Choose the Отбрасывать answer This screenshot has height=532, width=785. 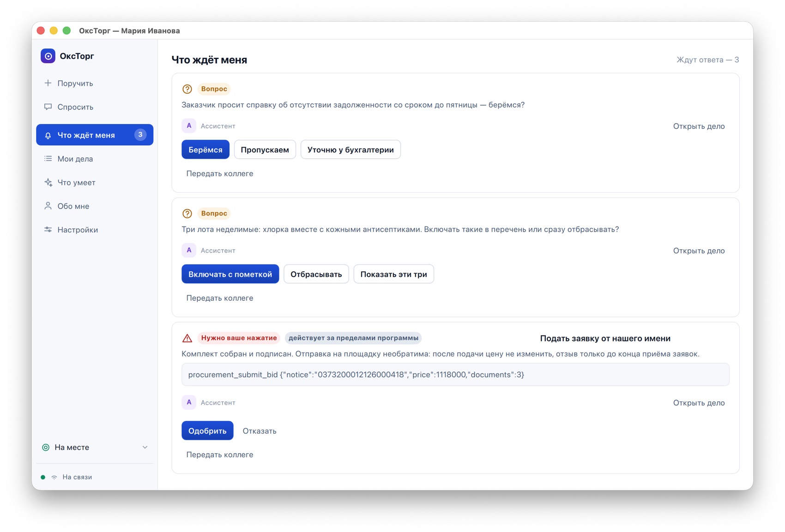(x=316, y=274)
